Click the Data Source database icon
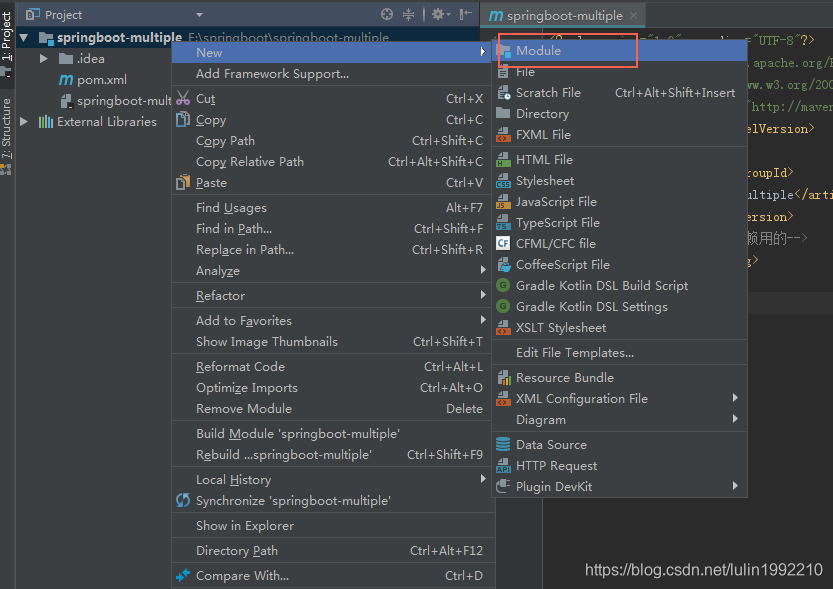 coord(503,444)
